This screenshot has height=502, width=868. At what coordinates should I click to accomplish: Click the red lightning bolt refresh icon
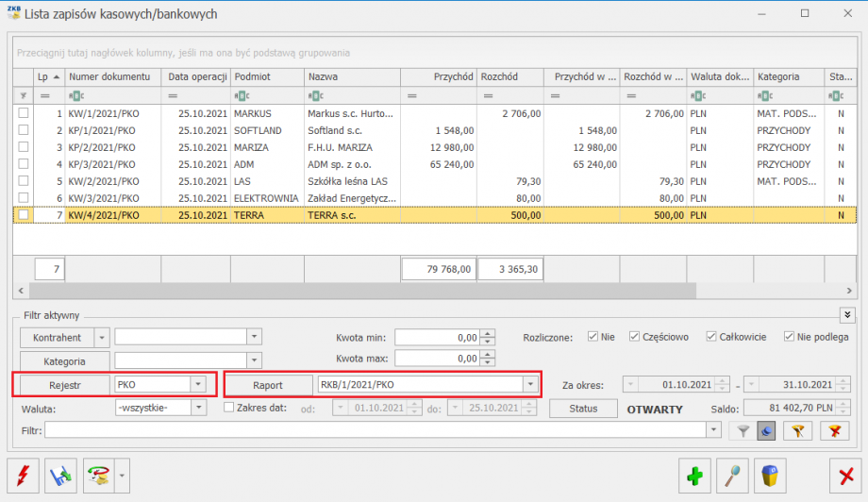(x=24, y=475)
